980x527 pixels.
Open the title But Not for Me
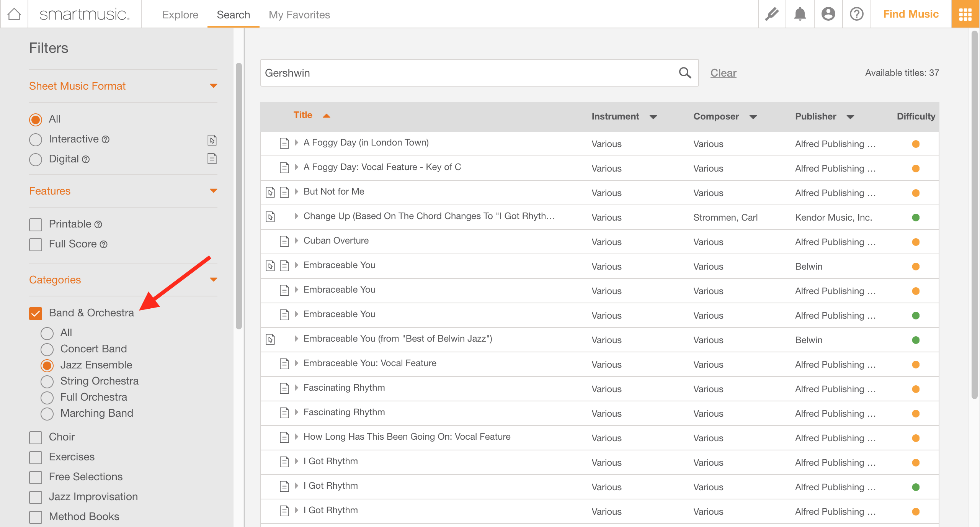pyautogui.click(x=334, y=191)
